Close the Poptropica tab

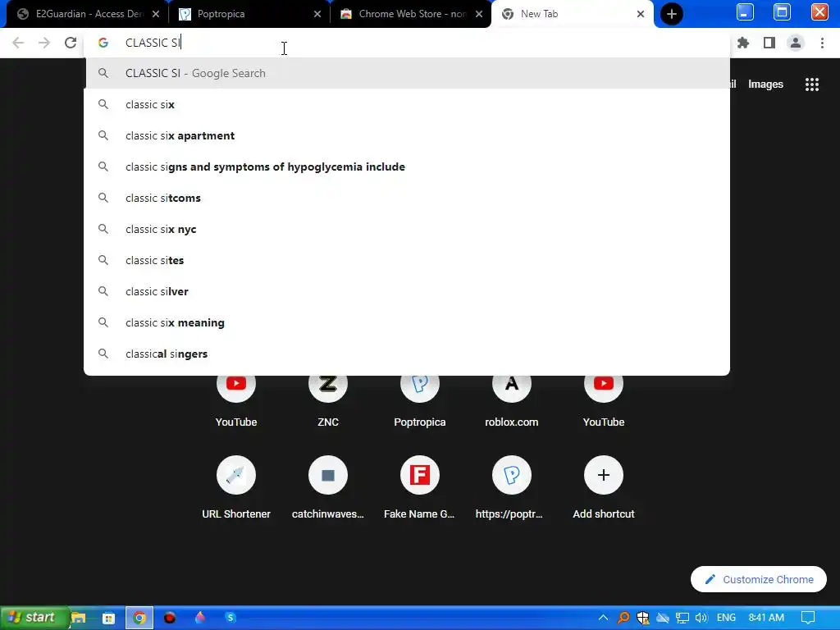[317, 14]
